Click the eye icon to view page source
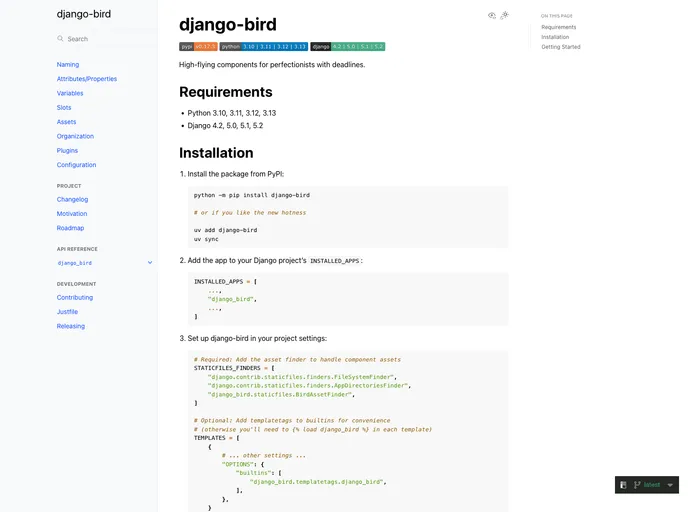This screenshot has width=688, height=512. click(492, 15)
